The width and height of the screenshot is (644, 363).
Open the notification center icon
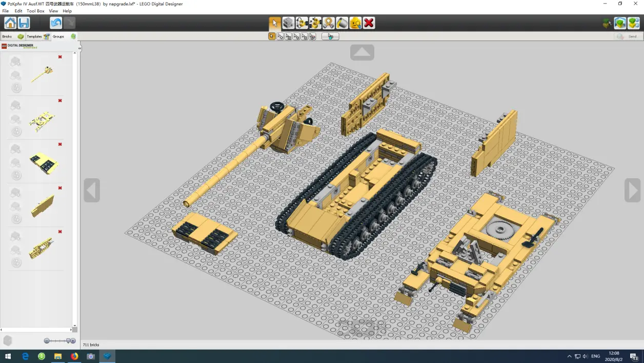[634, 357]
